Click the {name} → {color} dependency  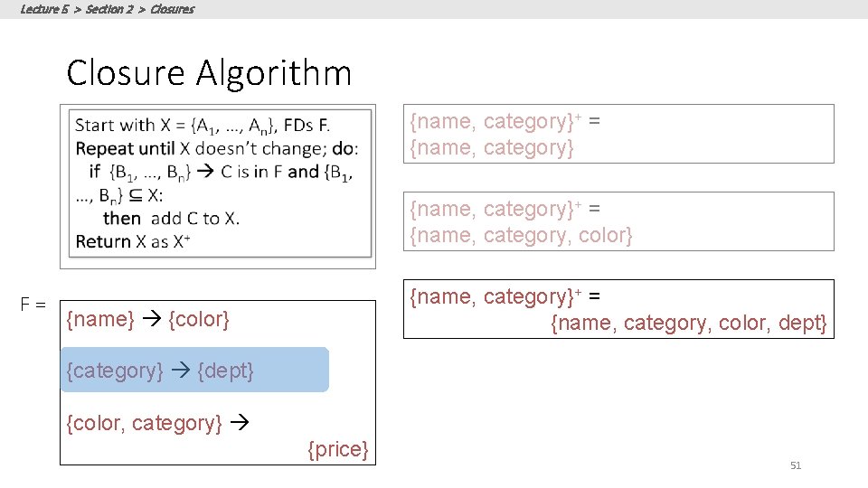147,319
